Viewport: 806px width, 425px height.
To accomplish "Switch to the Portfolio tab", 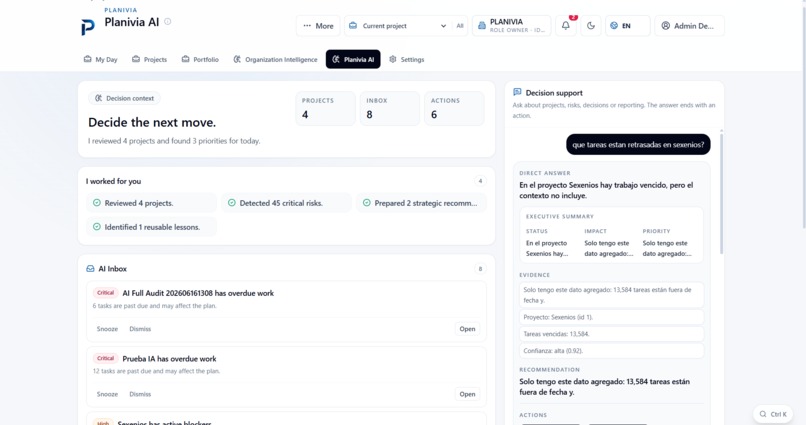I will tap(200, 59).
